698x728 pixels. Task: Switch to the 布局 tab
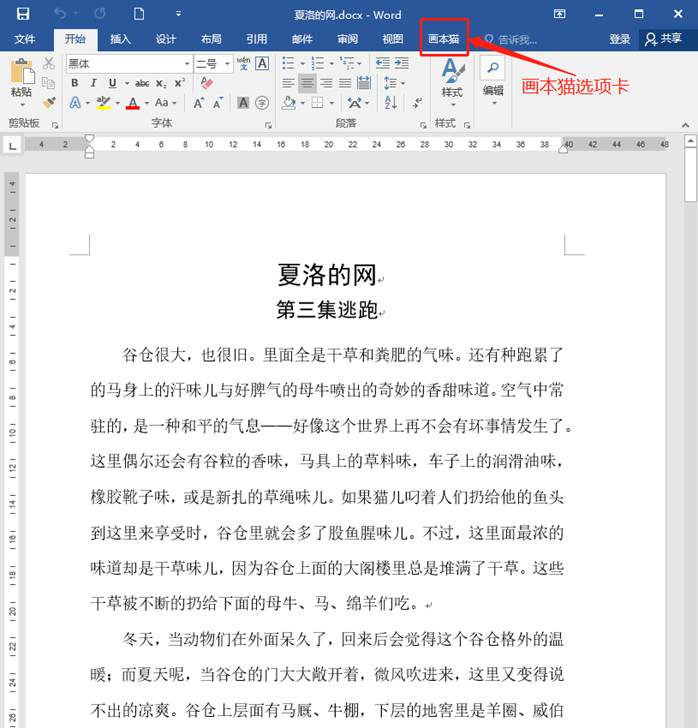pos(211,39)
